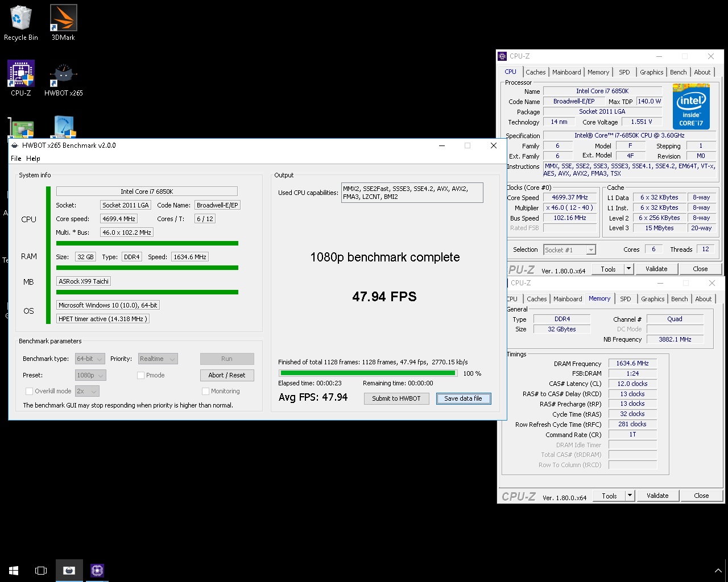Select the CPU-Z taskbar button
The image size is (728, 582).
[97, 570]
